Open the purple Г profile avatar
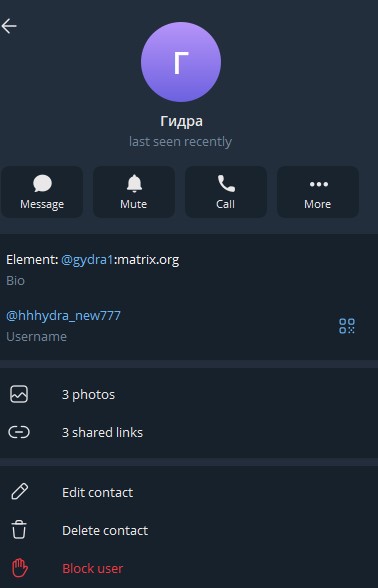Viewport: 378px width, 588px height. (x=181, y=62)
